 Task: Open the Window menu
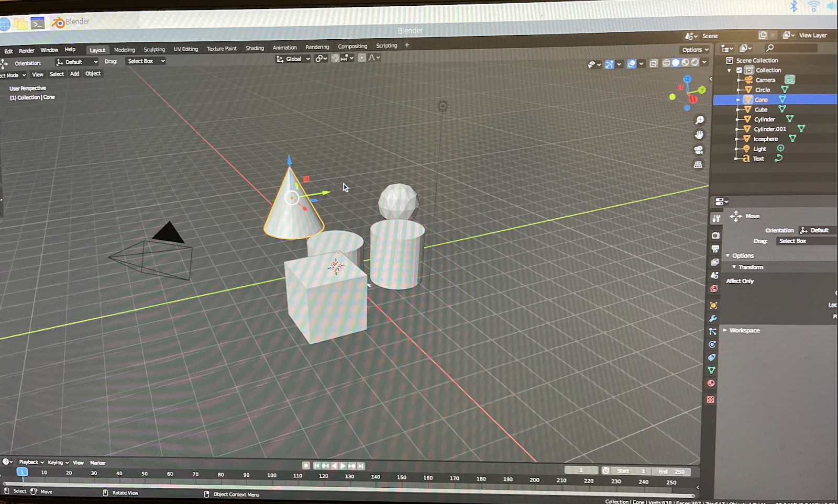tap(49, 50)
